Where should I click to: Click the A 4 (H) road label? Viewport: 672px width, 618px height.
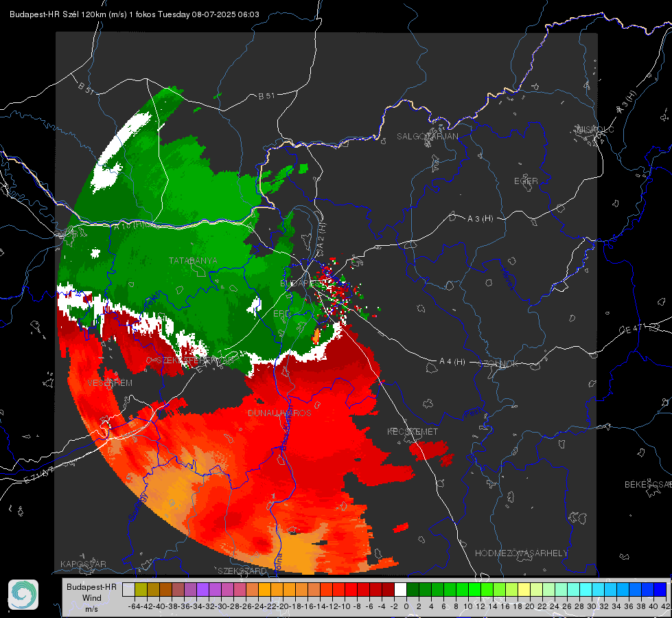pos(452,362)
